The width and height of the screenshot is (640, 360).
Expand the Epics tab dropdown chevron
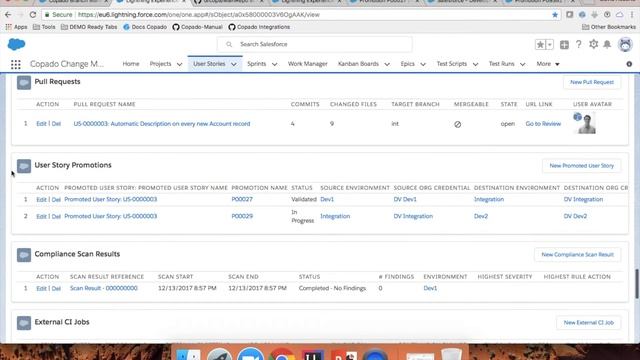coord(423,64)
